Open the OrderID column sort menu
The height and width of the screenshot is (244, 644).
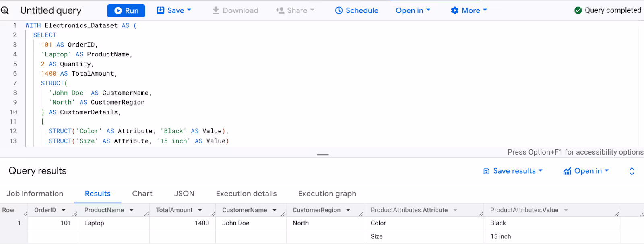[64, 210]
